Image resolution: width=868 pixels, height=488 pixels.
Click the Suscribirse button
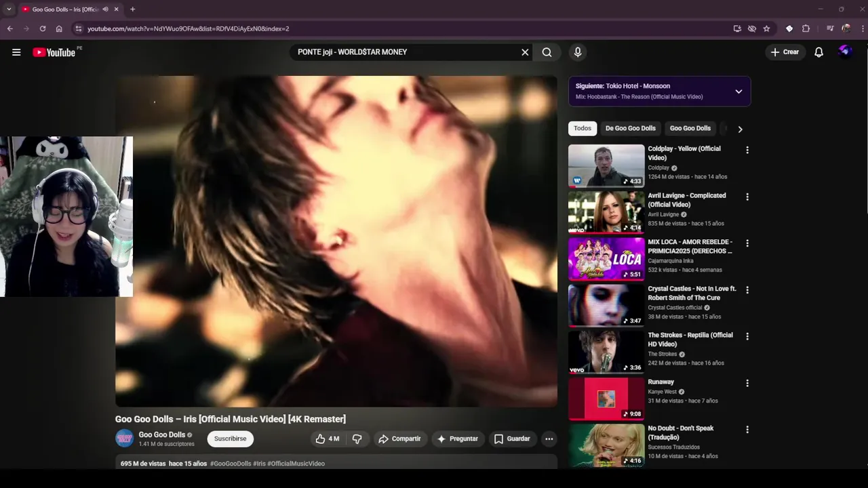231,439
